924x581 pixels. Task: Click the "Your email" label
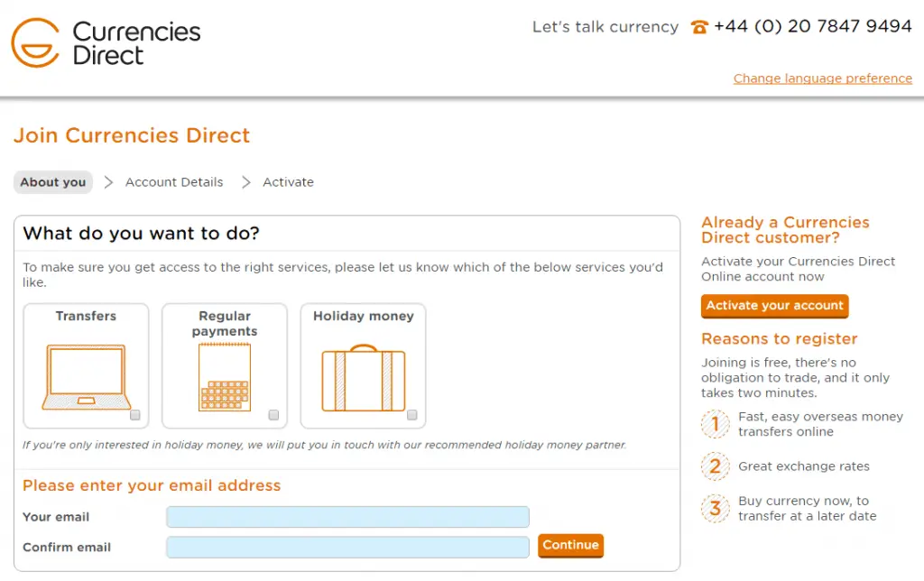coord(56,517)
